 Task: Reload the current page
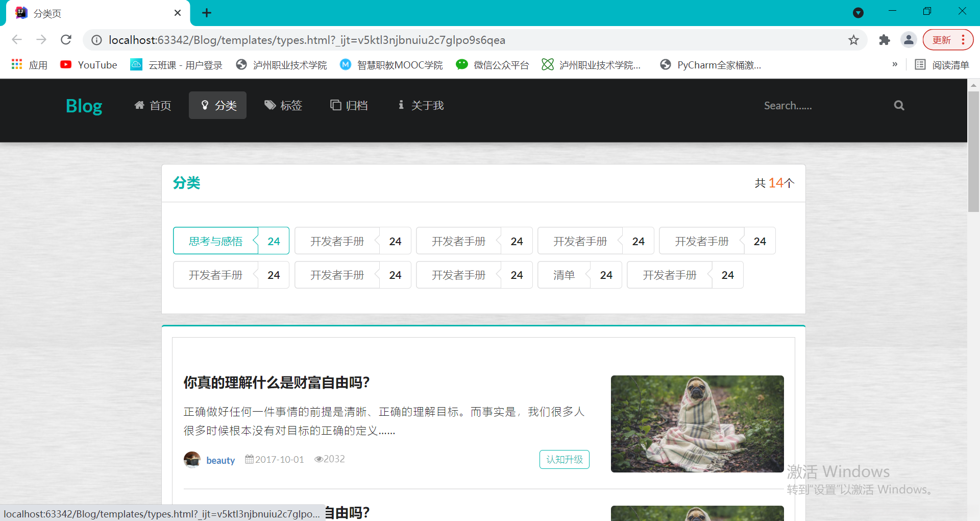[x=66, y=40]
